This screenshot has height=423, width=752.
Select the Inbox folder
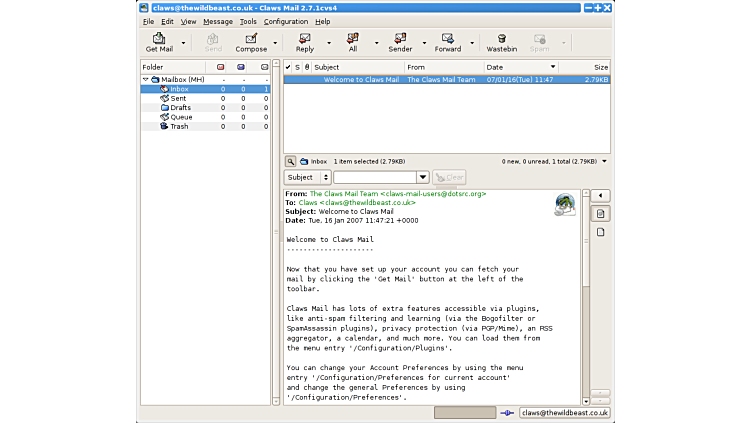point(205,89)
